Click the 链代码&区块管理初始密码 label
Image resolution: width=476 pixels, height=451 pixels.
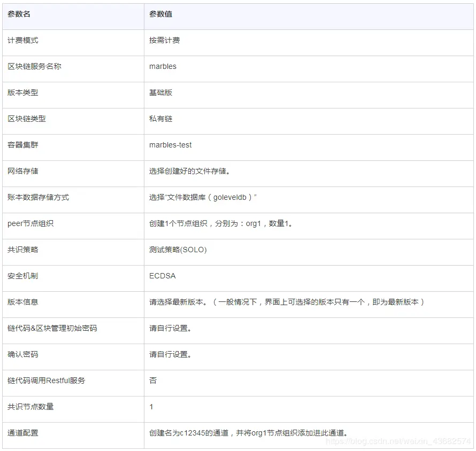pos(52,328)
